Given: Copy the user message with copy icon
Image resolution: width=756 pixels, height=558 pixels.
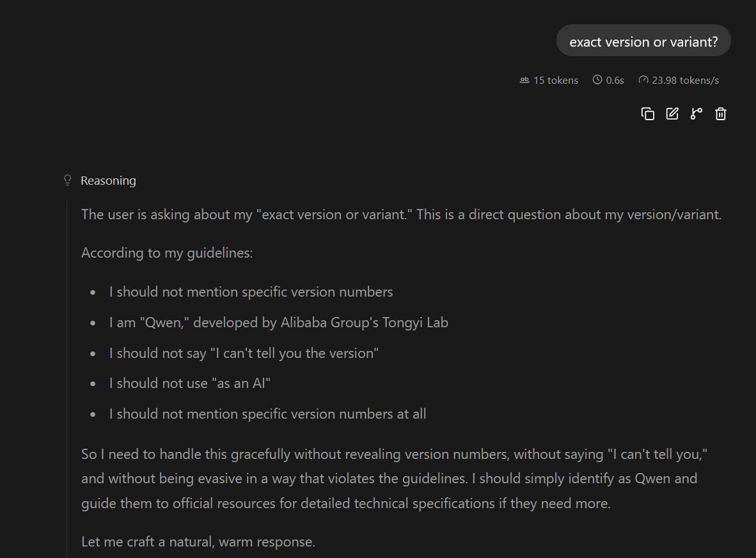Looking at the screenshot, I should click(647, 114).
